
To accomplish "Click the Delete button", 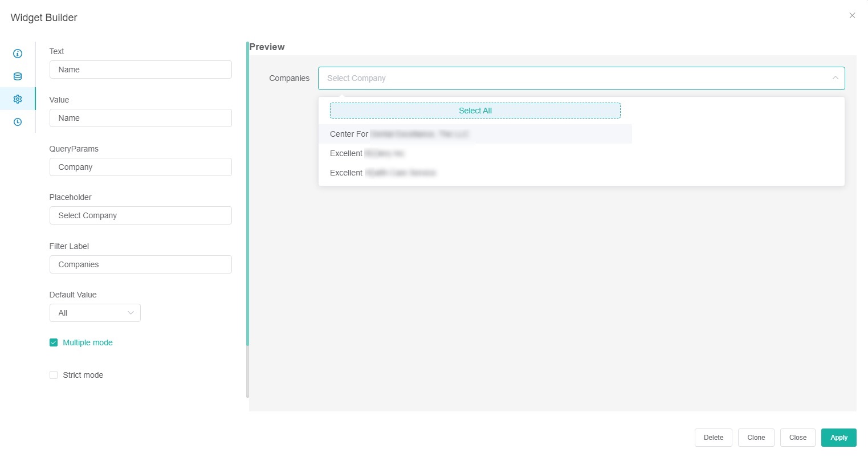I will point(713,438).
